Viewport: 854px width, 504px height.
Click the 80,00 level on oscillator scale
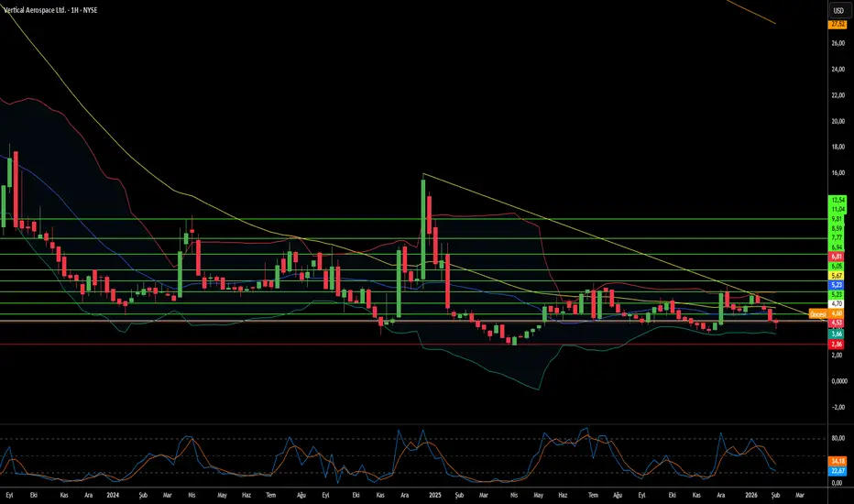pos(838,439)
